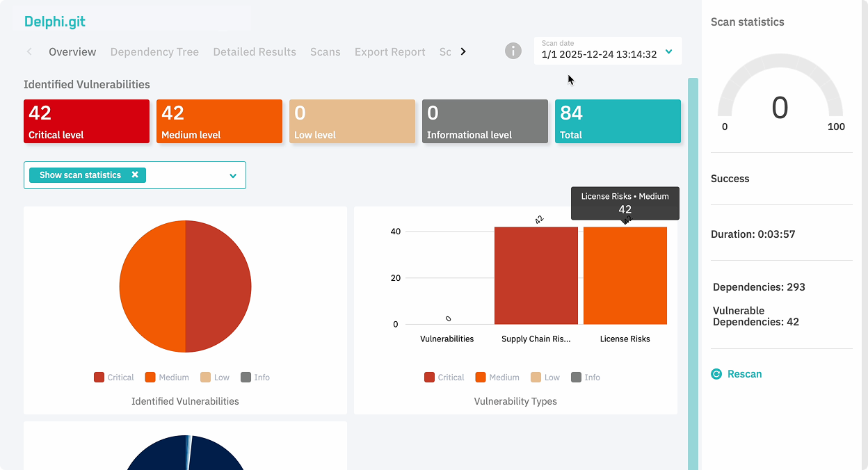Open the Detailed Results tab

pos(255,51)
